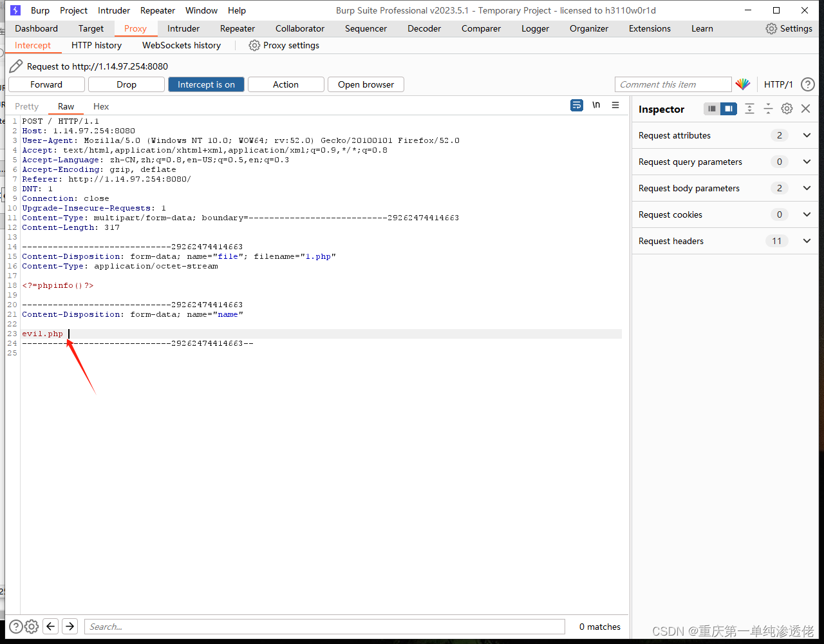
Task: Switch to the Repeater tool tab
Action: coord(238,28)
